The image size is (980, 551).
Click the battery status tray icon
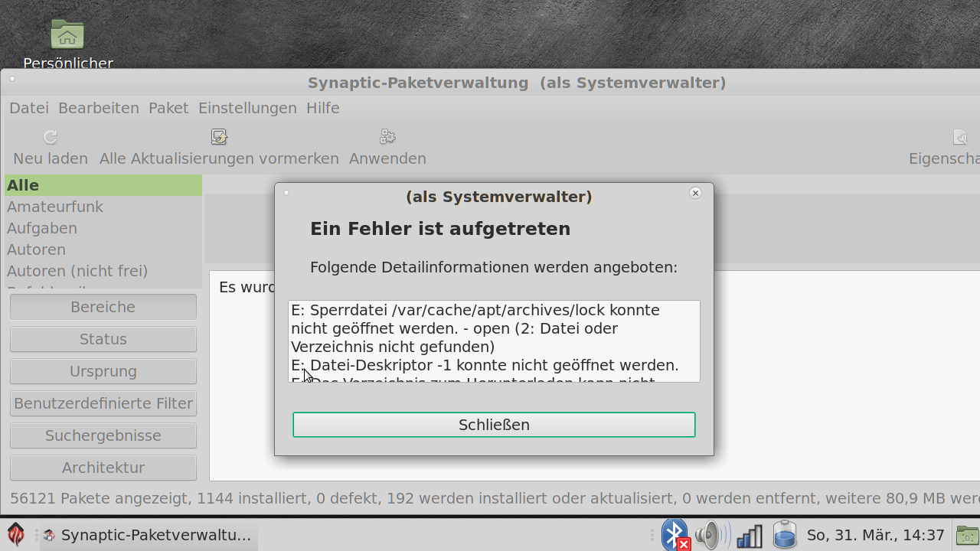click(785, 535)
